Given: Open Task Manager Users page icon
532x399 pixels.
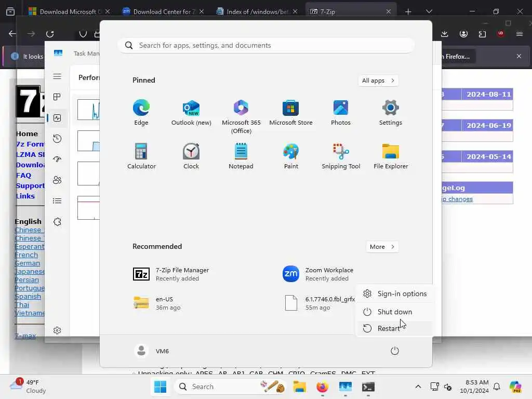Looking at the screenshot, I should coord(57,180).
